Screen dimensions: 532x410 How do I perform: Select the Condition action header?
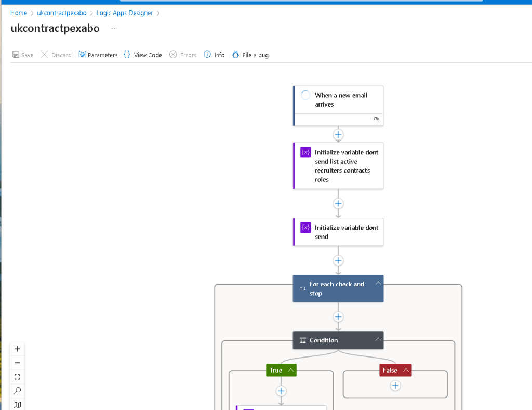coord(338,340)
